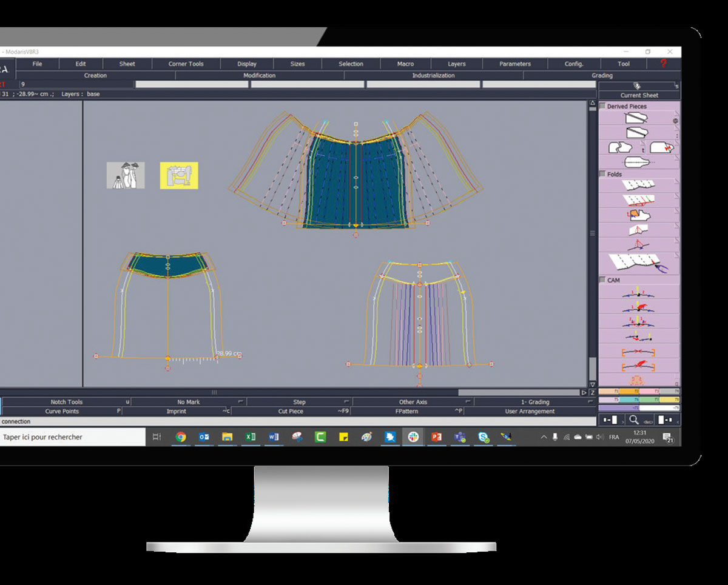This screenshot has height=585, width=728.
Task: Click the symmetric derived piece tool icon
Action: [636, 162]
